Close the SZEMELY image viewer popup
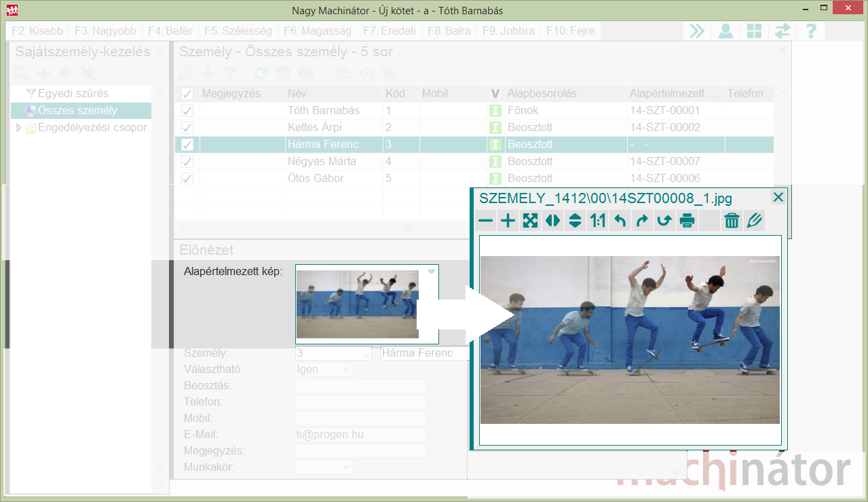 click(x=778, y=198)
